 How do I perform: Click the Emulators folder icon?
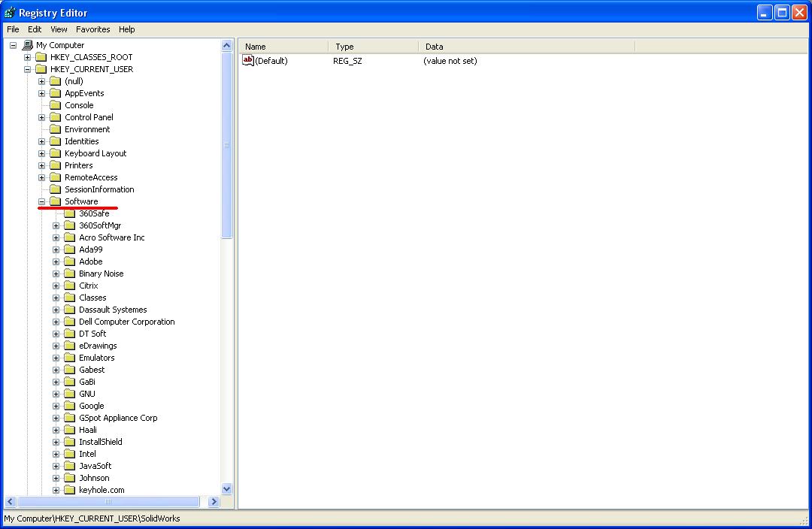pyautogui.click(x=70, y=358)
